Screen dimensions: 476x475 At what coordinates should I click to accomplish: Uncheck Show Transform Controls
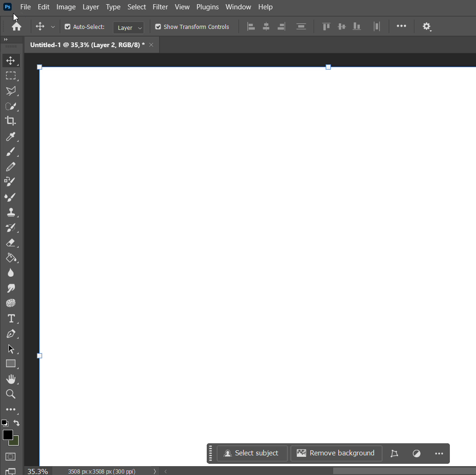point(158,27)
